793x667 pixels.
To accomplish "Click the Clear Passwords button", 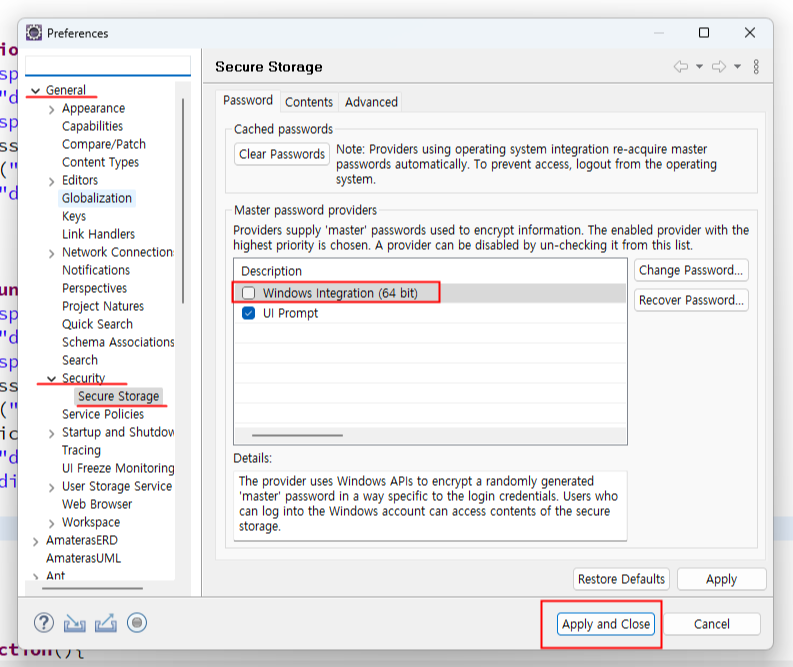I will (x=282, y=154).
